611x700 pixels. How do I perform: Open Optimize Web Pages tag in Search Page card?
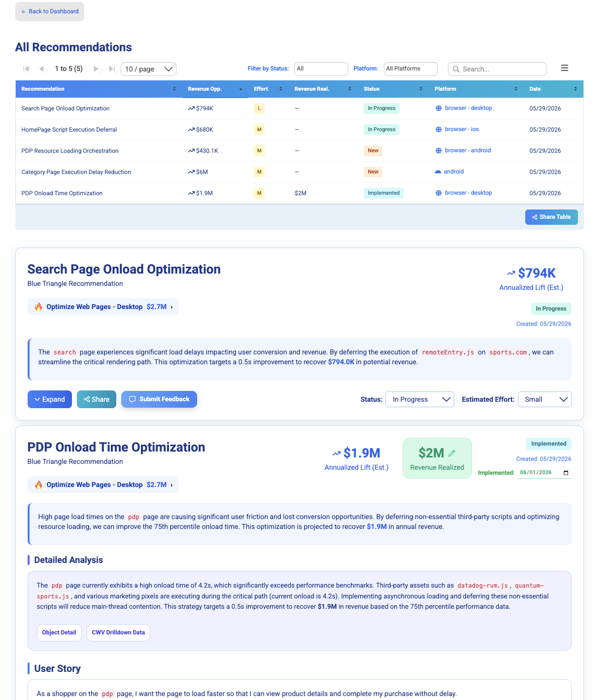(x=103, y=307)
